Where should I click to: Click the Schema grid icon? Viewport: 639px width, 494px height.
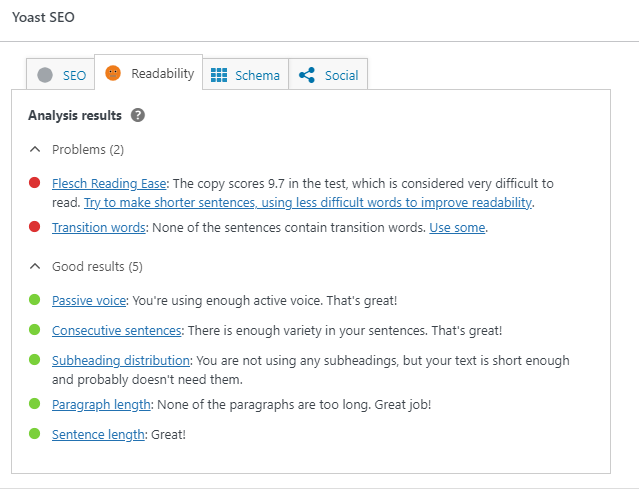pos(219,75)
